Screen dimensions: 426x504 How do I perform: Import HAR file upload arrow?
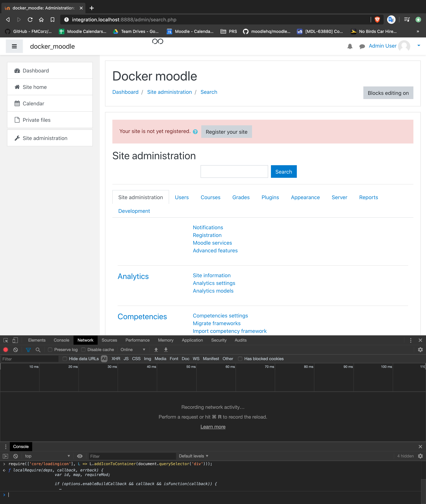click(x=156, y=349)
